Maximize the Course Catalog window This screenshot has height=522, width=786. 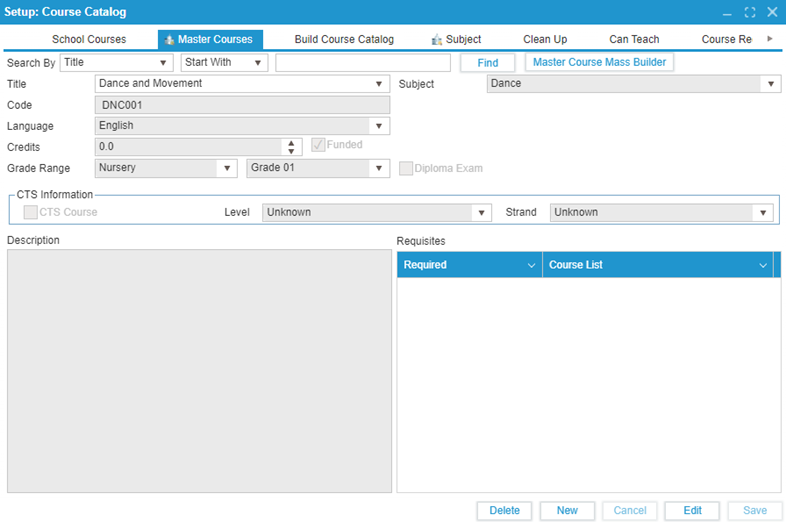tap(750, 12)
